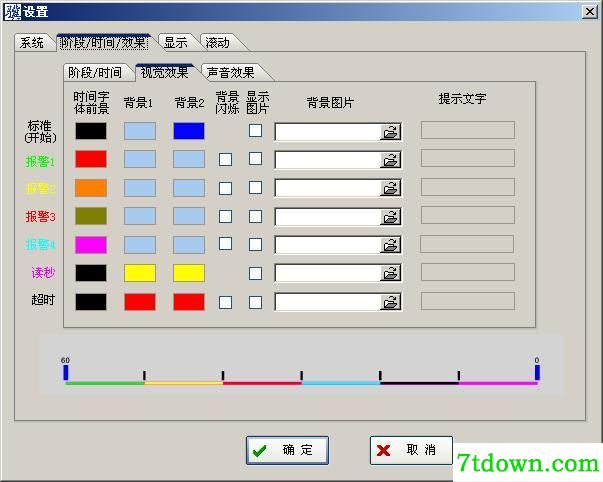Change yellow 背景1 swatch for 读秒
Image resolution: width=603 pixels, height=482 pixels.
pos(140,273)
